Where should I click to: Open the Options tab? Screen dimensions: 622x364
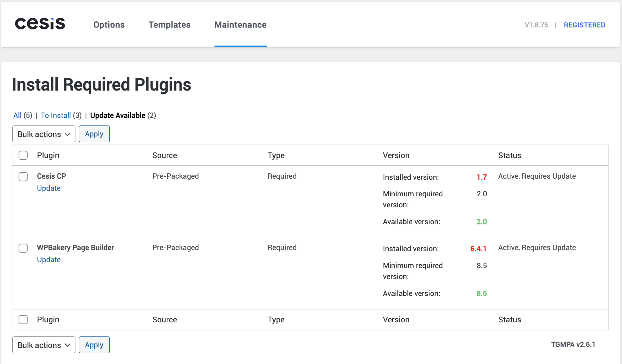[x=109, y=25]
